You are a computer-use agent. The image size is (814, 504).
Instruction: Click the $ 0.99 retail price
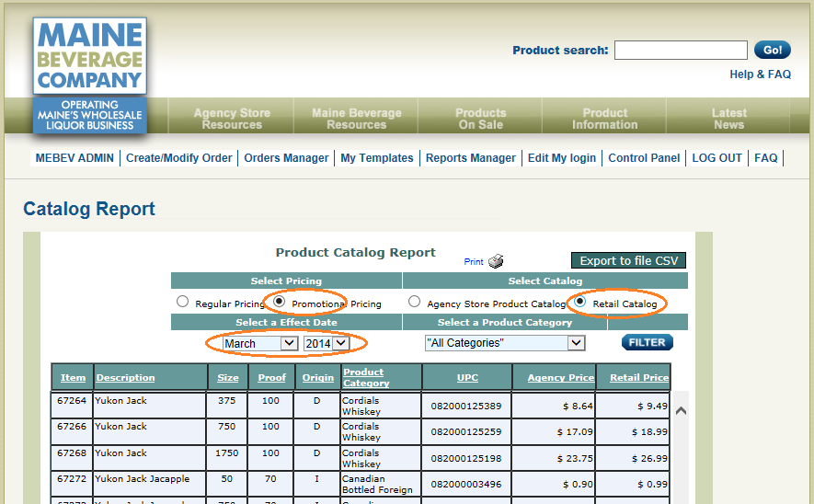pos(652,485)
